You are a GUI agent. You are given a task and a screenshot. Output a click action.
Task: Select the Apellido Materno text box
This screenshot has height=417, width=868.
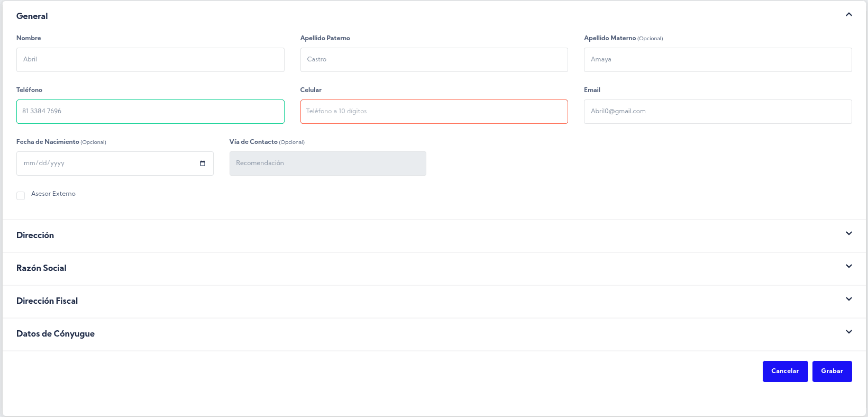click(x=717, y=60)
